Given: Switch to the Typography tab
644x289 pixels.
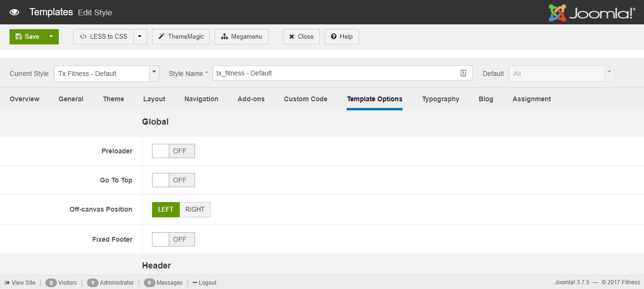Looking at the screenshot, I should (x=440, y=99).
